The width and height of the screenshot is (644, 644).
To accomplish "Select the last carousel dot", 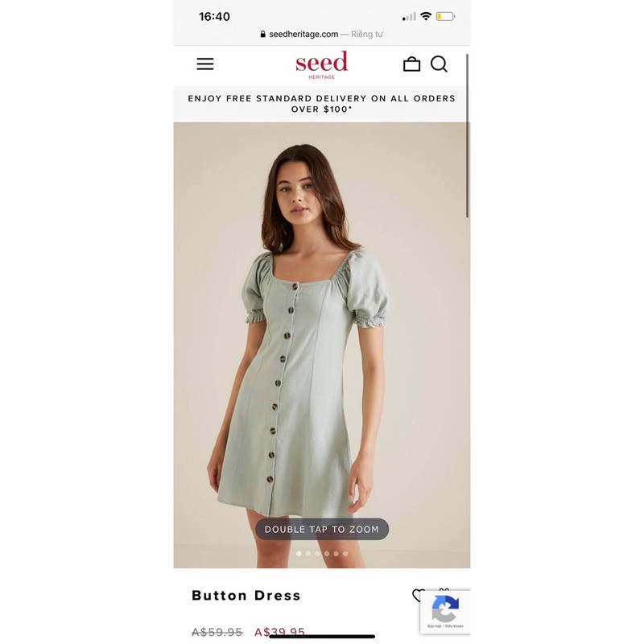I will (345, 554).
